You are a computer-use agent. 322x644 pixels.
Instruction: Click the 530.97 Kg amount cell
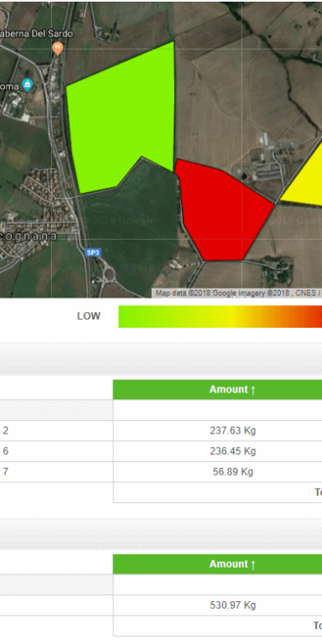(232, 605)
